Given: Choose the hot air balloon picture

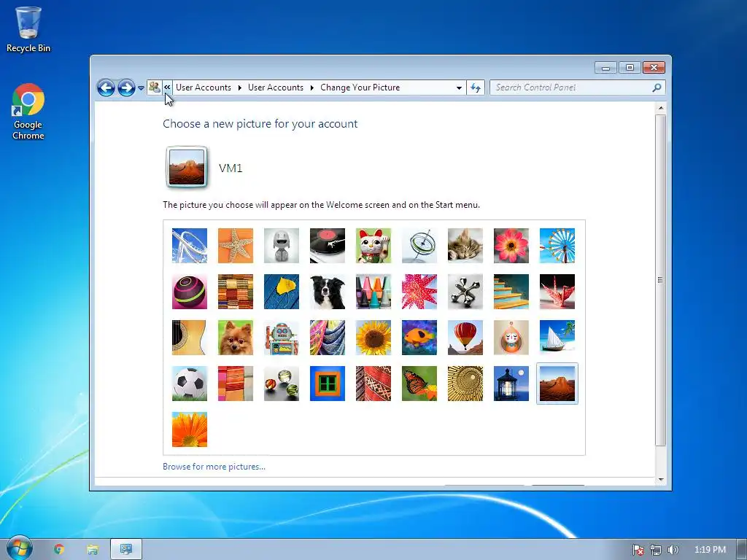Looking at the screenshot, I should [x=465, y=338].
